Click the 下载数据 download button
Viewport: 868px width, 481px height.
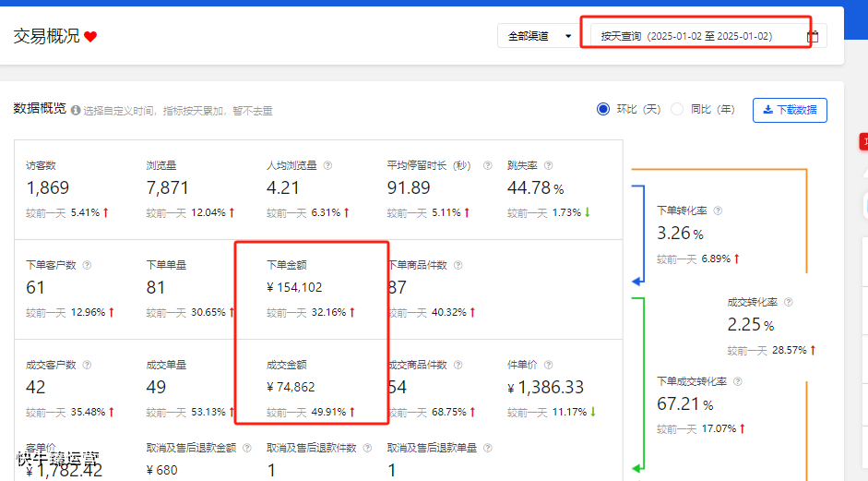(790, 110)
